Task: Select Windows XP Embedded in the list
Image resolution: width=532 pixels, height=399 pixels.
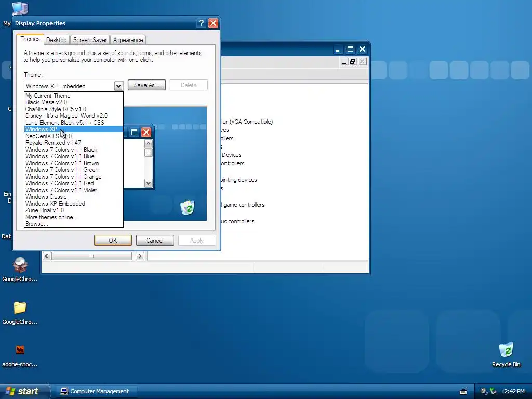Action: pyautogui.click(x=74, y=204)
